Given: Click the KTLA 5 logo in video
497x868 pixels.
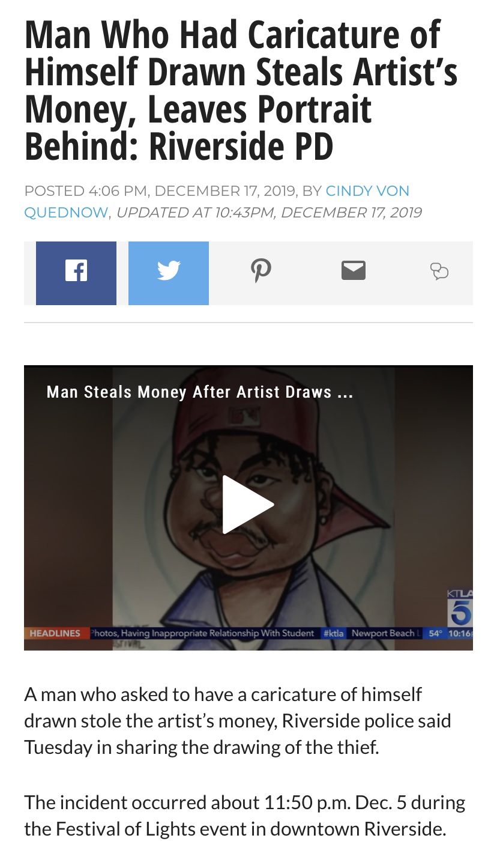Looking at the screenshot, I should pos(460,607).
